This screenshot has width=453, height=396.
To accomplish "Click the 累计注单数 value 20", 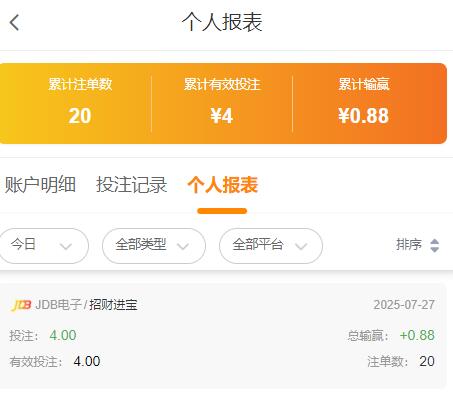I will (x=80, y=116).
